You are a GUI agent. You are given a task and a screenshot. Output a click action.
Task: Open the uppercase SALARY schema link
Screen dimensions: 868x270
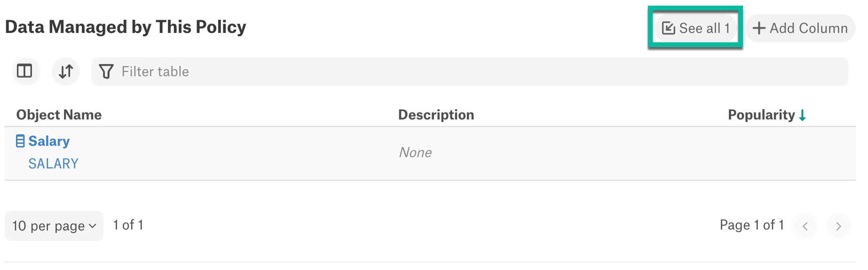pos(54,164)
